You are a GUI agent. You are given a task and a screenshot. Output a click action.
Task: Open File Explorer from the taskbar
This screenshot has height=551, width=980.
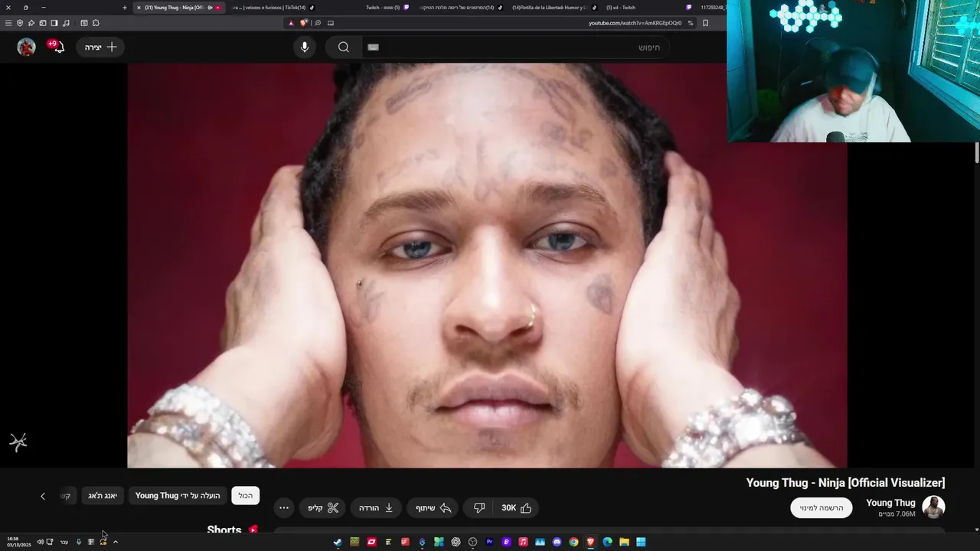click(x=624, y=542)
